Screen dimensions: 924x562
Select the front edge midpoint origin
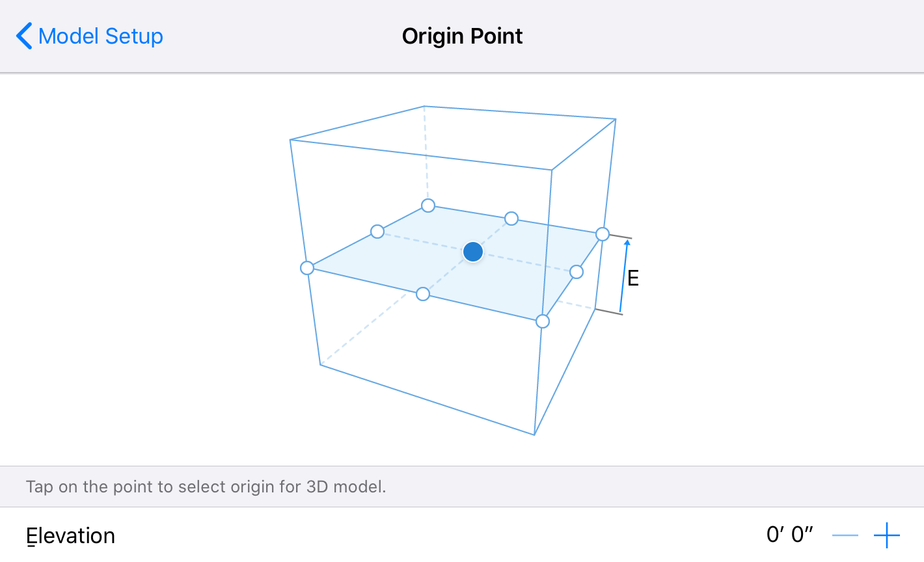tap(423, 294)
